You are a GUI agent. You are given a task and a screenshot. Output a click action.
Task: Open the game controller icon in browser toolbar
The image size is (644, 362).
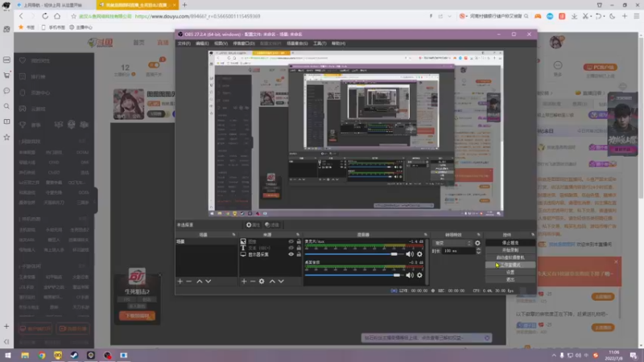(x=538, y=16)
